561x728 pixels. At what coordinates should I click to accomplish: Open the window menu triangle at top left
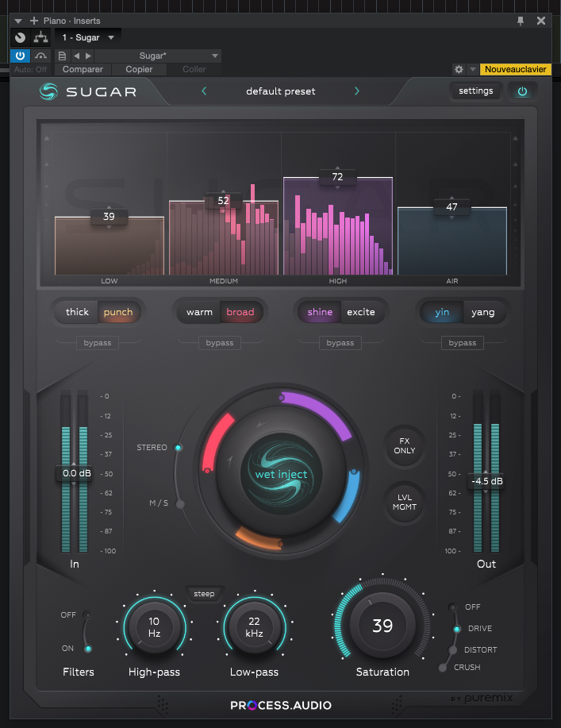tap(18, 21)
